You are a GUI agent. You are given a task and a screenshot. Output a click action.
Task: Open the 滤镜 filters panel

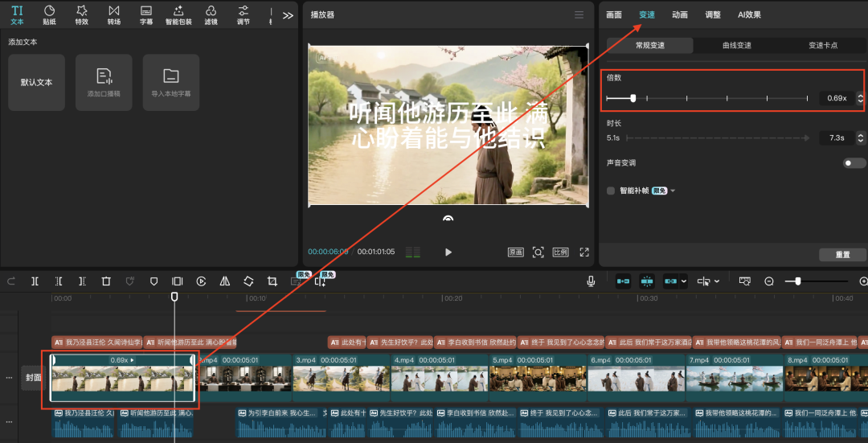[x=211, y=15]
